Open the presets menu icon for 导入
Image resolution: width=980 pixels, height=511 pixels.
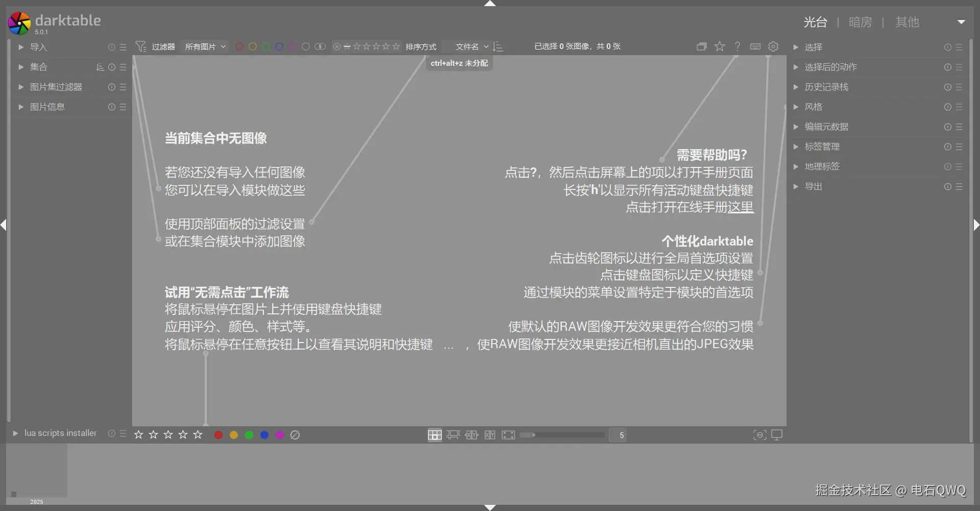(123, 47)
